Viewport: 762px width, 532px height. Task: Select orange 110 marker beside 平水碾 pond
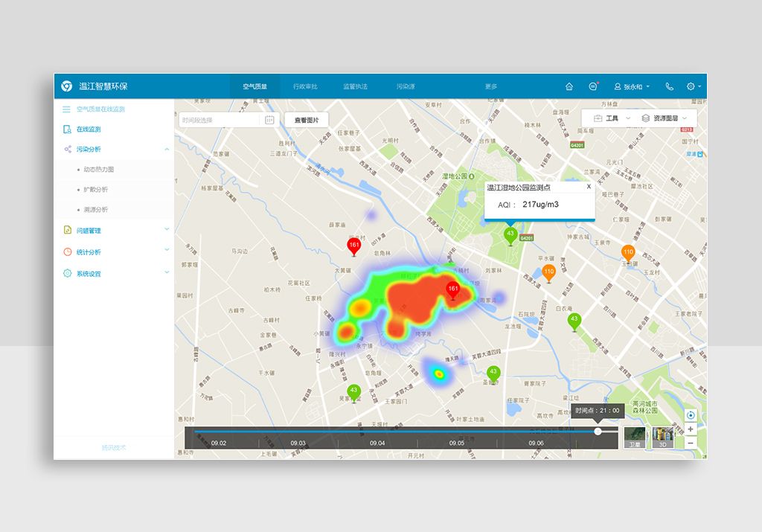(548, 274)
